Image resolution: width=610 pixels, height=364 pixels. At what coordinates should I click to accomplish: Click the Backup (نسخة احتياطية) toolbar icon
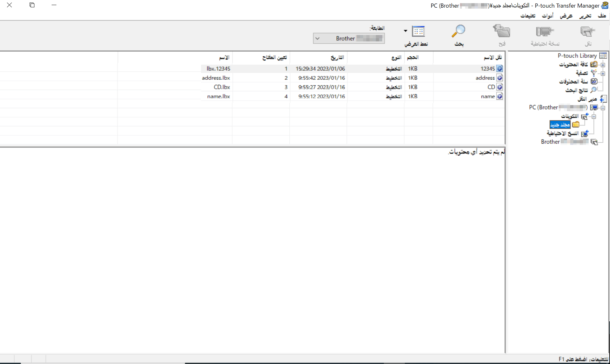tap(545, 32)
